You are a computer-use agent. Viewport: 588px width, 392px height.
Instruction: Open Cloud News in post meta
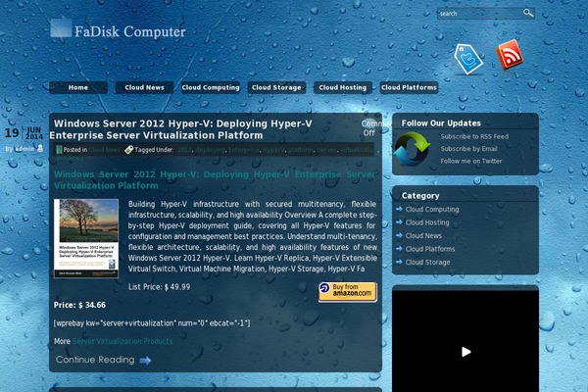click(x=104, y=150)
